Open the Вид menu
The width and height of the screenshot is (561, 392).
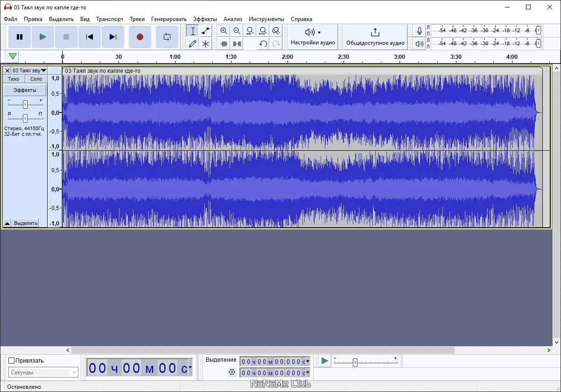click(x=85, y=19)
